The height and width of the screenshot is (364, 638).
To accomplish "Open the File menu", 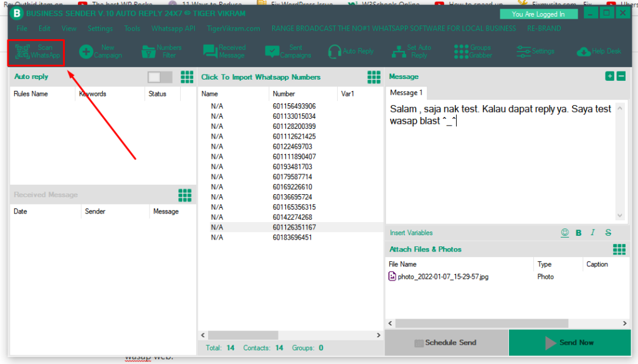I will pyautogui.click(x=22, y=29).
